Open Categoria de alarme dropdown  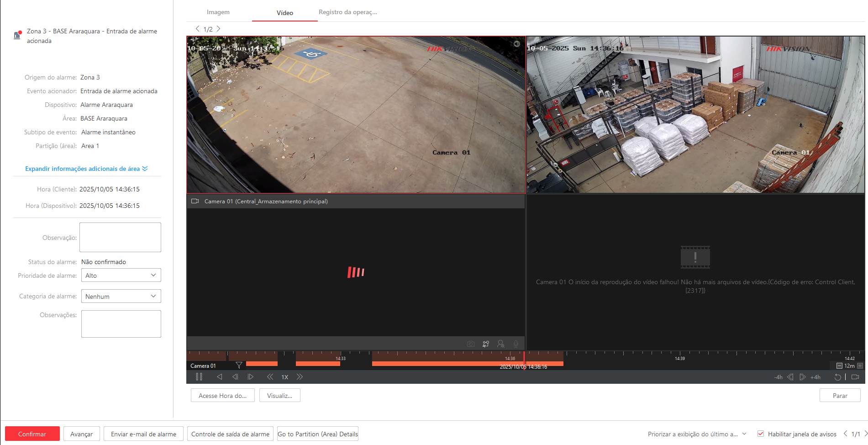pyautogui.click(x=121, y=297)
